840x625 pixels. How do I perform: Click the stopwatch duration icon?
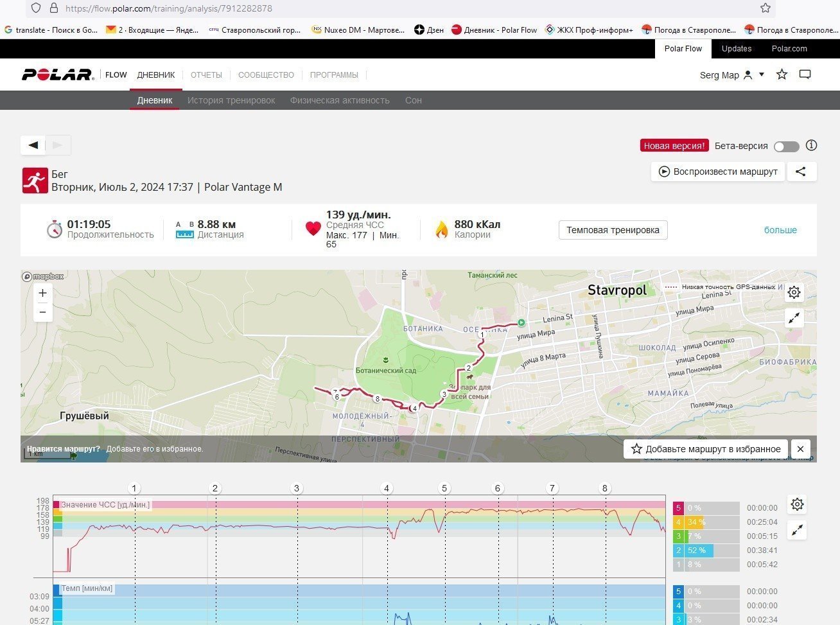[54, 229]
